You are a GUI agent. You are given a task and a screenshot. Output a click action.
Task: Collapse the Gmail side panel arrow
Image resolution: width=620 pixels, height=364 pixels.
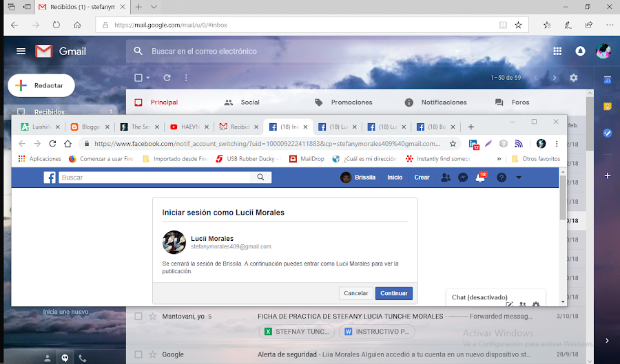point(608,341)
